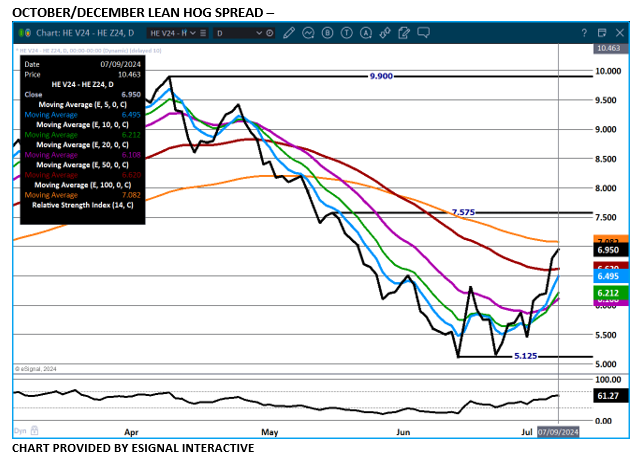Click the circled A toolbar icon
Image resolution: width=643 pixels, height=460 pixels.
pyautogui.click(x=366, y=32)
